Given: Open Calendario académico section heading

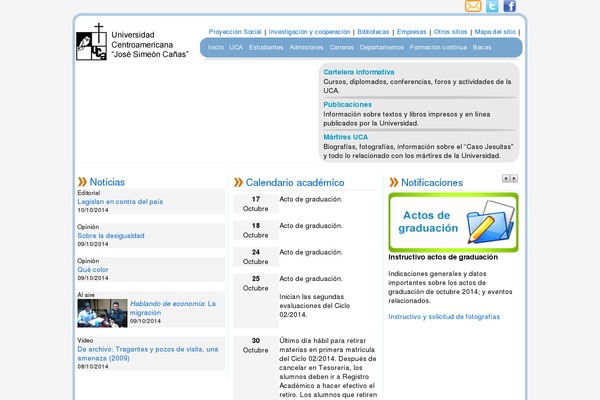Looking at the screenshot, I should 295,183.
